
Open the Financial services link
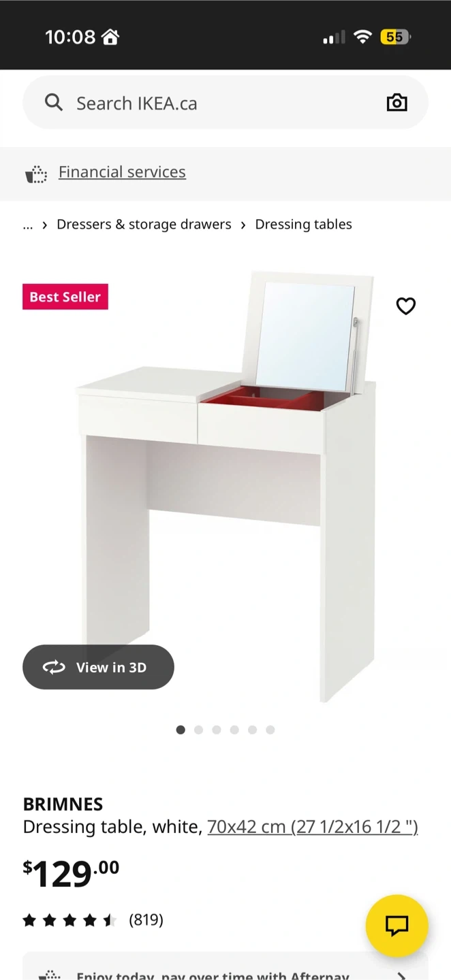click(122, 172)
